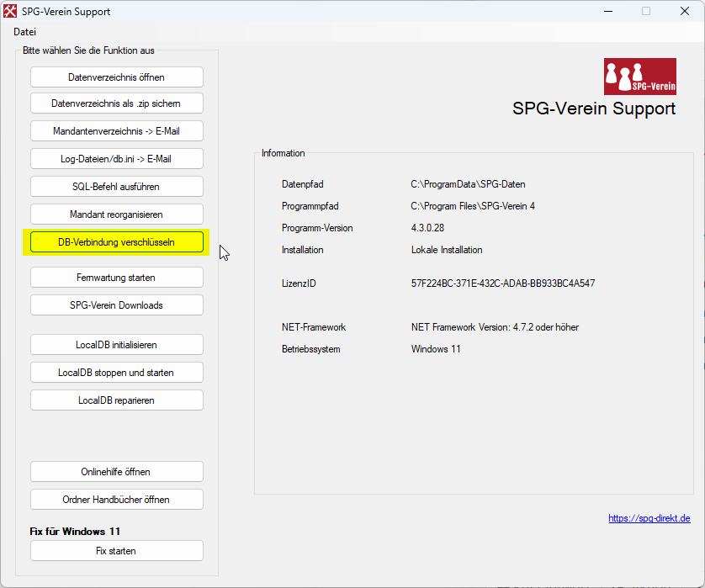The image size is (705, 588).
Task: Click the LizenzID label
Action: [299, 283]
